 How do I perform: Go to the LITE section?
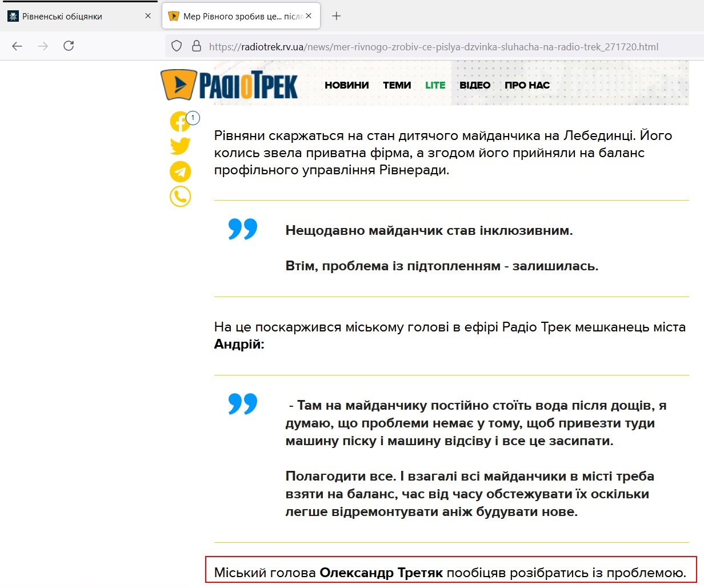(x=435, y=85)
